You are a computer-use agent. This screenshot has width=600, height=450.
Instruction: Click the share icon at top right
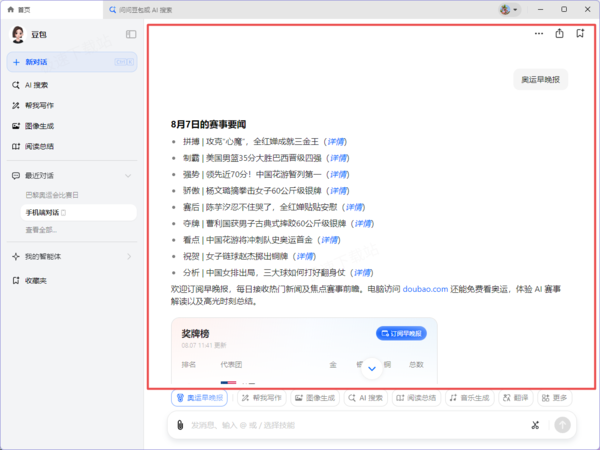pos(559,34)
